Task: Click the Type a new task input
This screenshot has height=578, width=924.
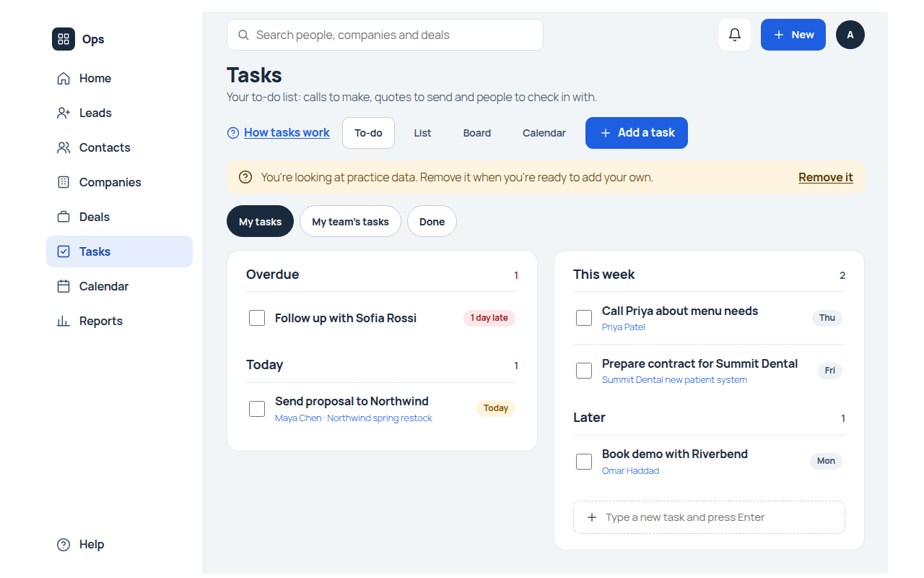Action: click(709, 517)
